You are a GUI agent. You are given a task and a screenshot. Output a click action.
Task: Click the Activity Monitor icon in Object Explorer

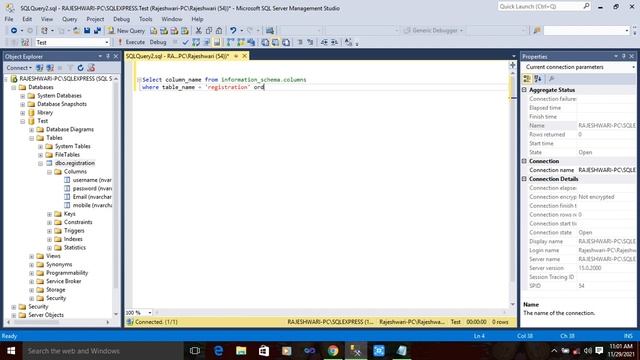point(91,68)
